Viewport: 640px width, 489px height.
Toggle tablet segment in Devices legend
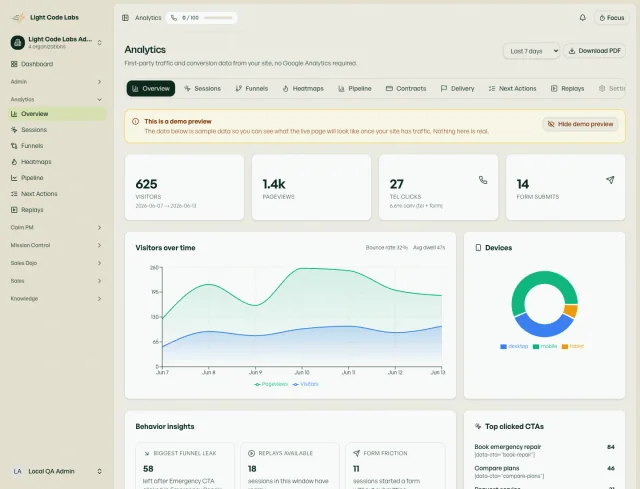point(573,346)
